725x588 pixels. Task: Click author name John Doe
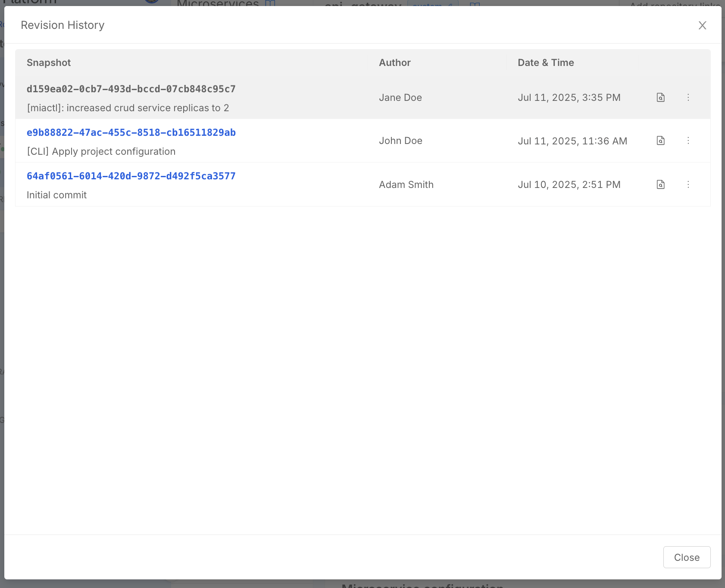tap(400, 141)
